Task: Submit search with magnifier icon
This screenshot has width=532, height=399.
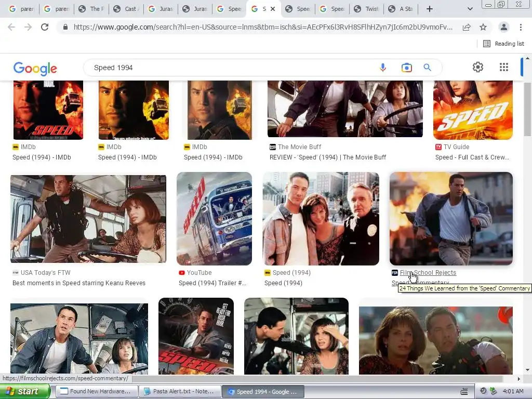Action: click(427, 68)
